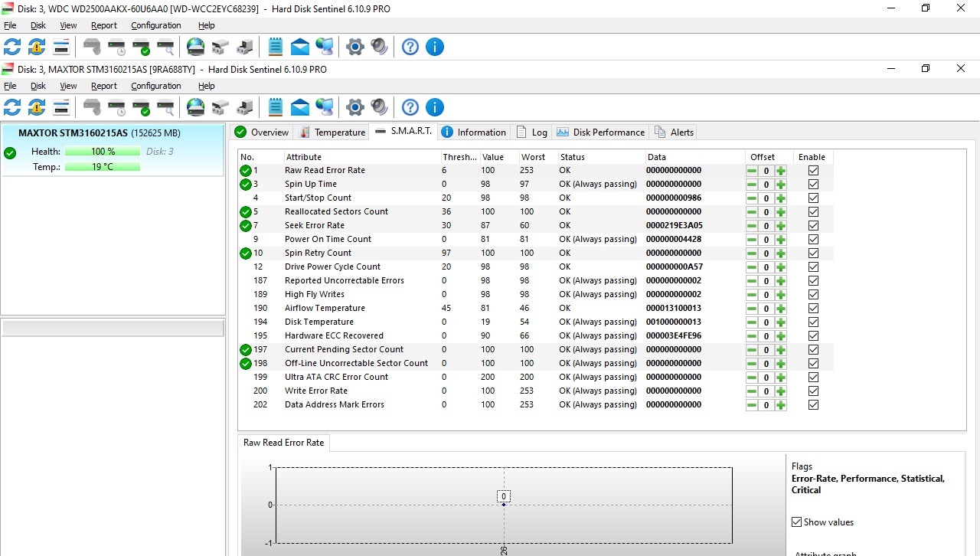
Task: Click refresh icon in MAXTOR window toolbar
Action: 13,107
